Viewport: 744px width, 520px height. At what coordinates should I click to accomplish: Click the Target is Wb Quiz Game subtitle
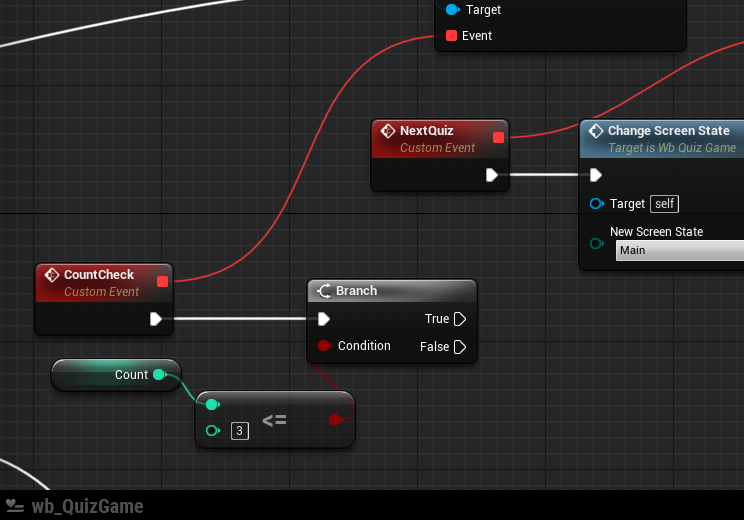tap(672, 148)
